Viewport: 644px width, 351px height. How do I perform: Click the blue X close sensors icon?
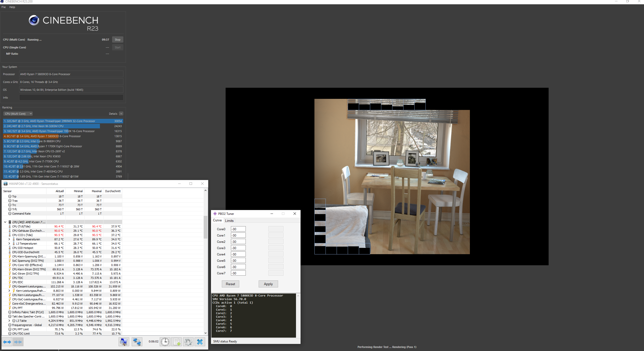[x=200, y=342]
